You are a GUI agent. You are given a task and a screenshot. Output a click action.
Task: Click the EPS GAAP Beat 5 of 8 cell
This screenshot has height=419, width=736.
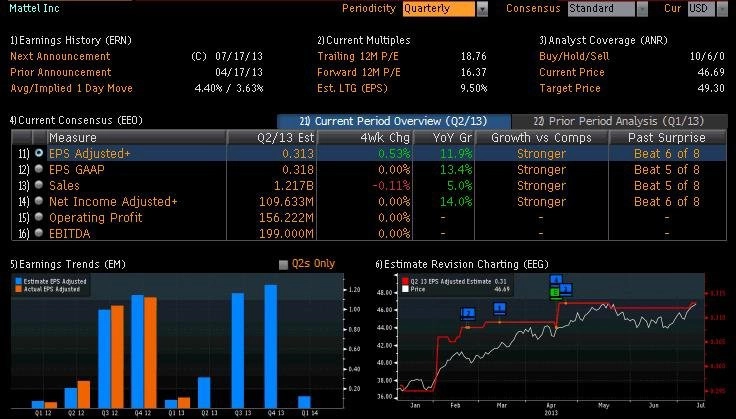[667, 170]
